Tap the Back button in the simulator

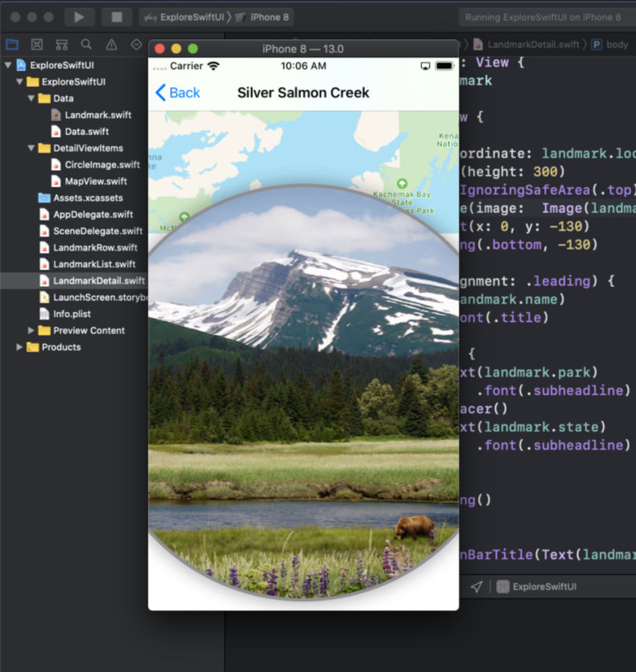tap(178, 93)
